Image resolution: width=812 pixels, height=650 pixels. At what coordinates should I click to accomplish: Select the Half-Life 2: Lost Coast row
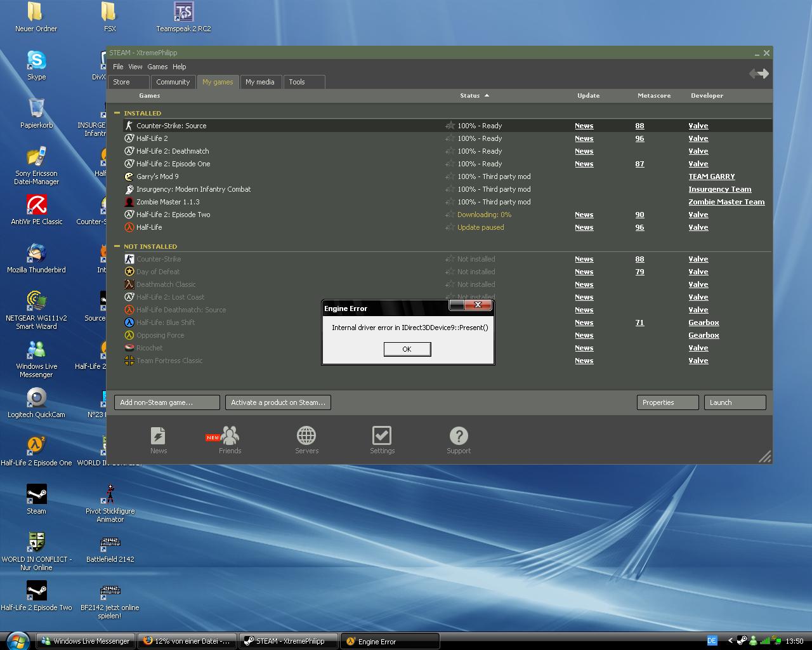pos(447,297)
